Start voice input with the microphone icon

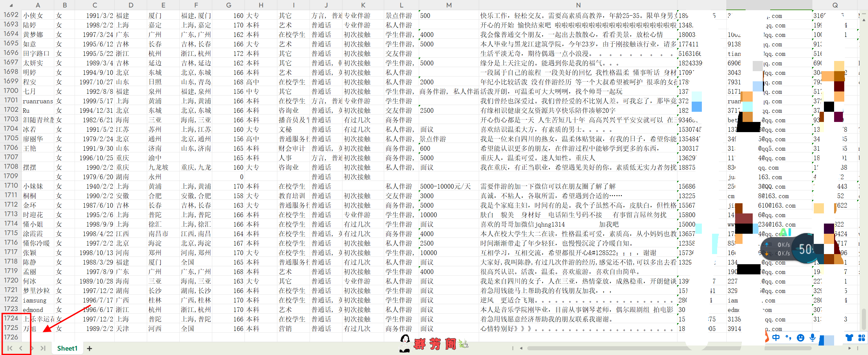(812, 337)
